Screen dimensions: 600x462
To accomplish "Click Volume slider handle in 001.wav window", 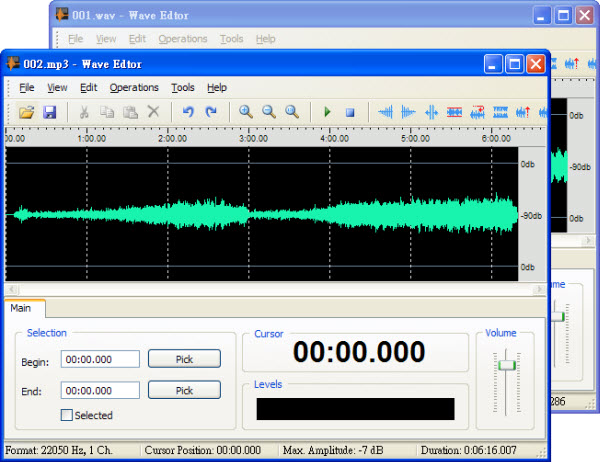I will tap(558, 317).
